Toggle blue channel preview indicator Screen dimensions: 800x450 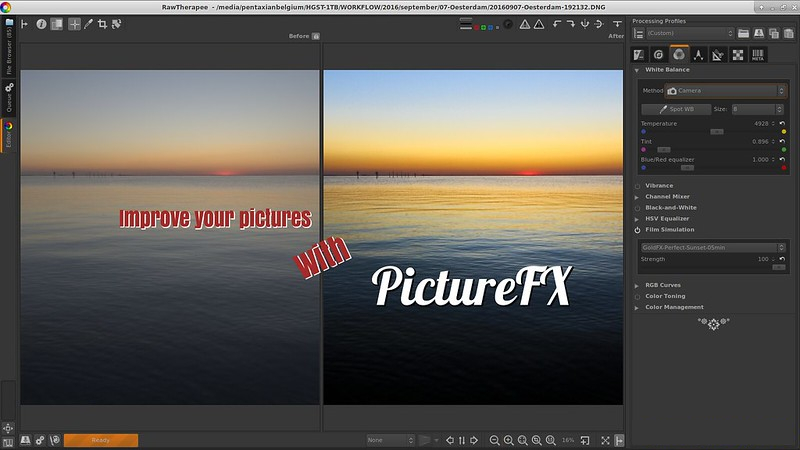[x=490, y=27]
